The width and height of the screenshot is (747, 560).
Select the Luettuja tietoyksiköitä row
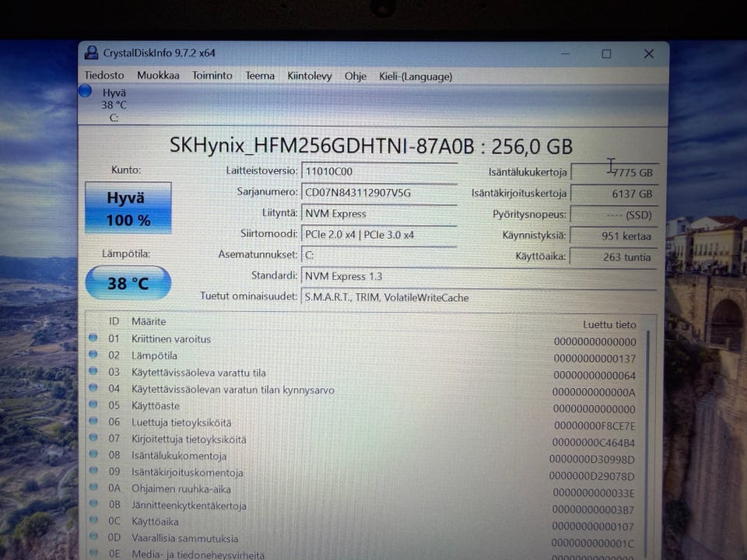coord(364,423)
